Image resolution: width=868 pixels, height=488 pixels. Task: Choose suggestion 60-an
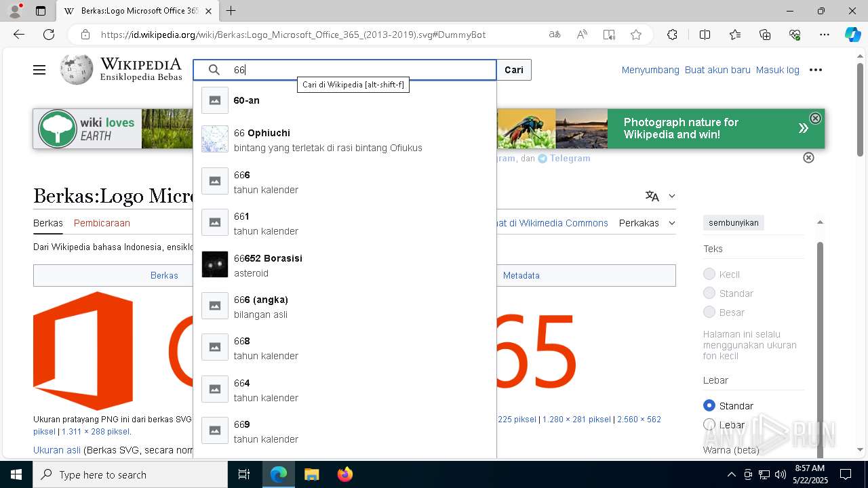[344, 100]
